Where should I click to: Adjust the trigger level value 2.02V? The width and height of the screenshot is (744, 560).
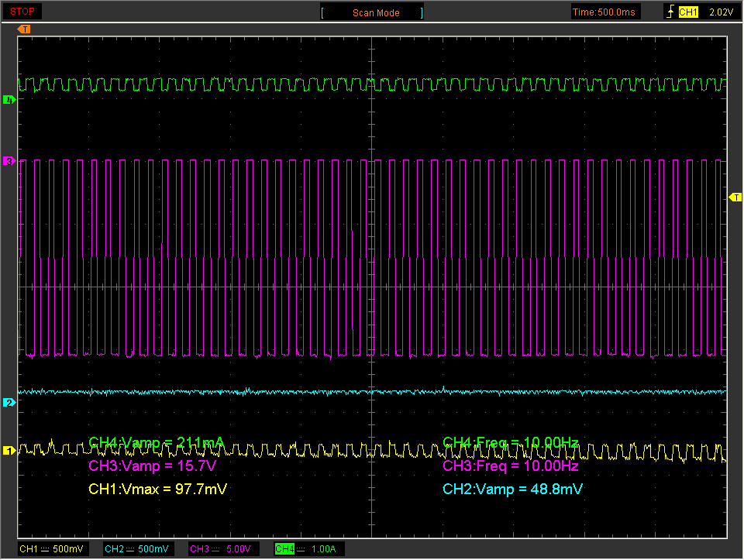(x=722, y=11)
